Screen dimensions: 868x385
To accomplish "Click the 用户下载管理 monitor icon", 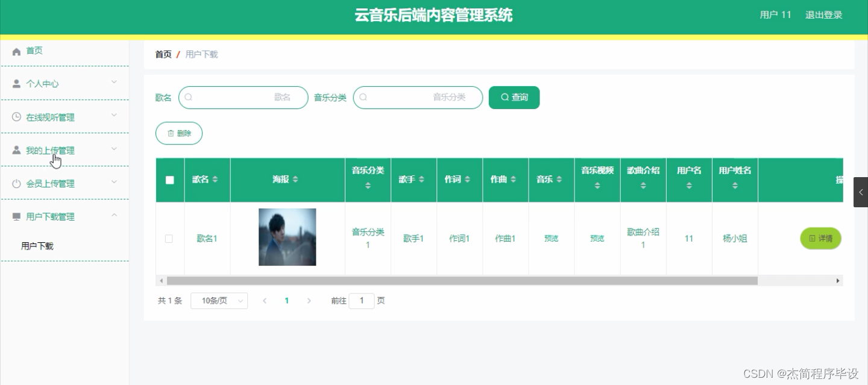I will point(17,216).
